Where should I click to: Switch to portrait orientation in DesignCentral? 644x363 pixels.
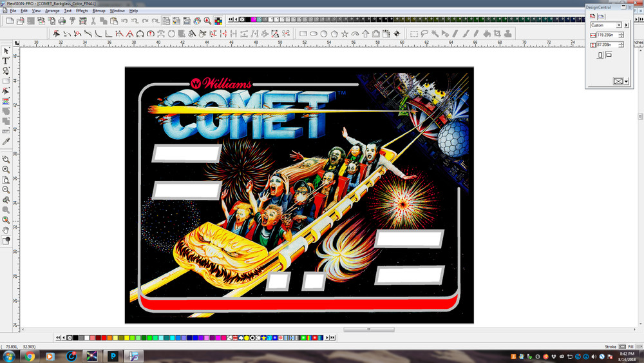pyautogui.click(x=600, y=55)
